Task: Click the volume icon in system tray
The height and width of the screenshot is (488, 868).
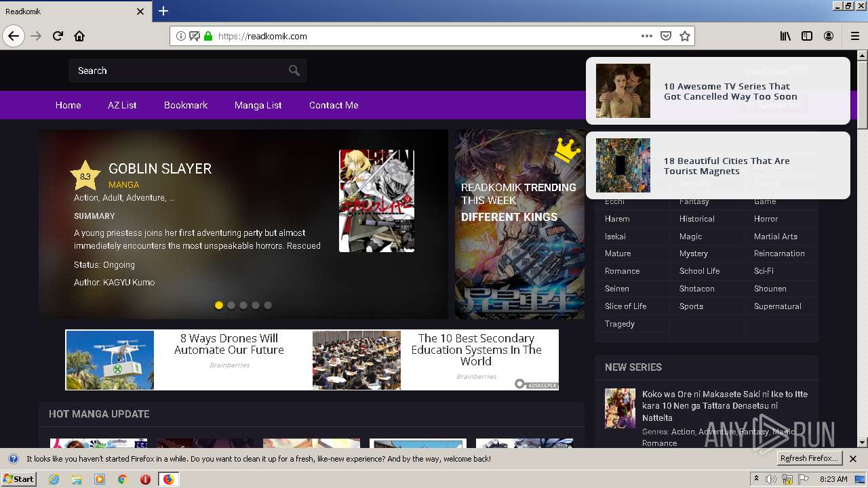Action: pyautogui.click(x=771, y=479)
